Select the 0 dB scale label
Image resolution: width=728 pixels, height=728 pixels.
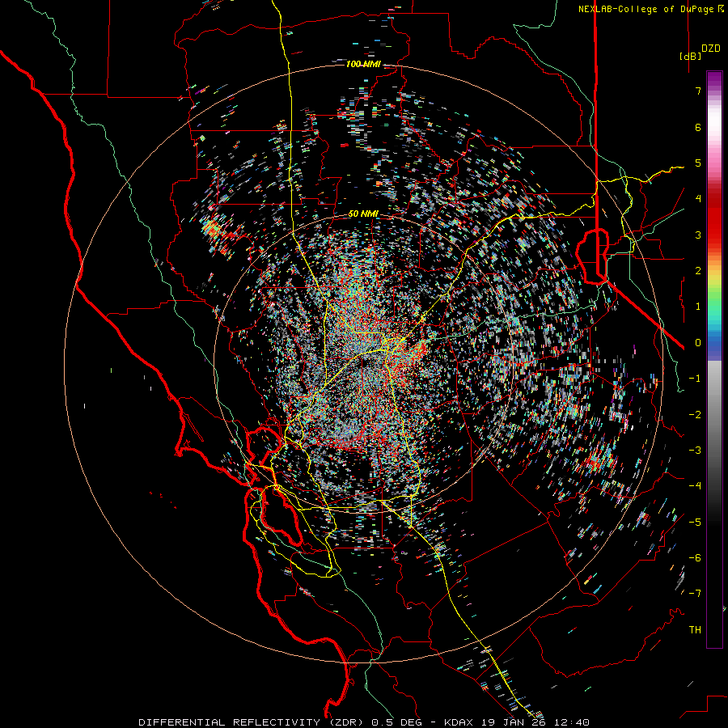698,343
